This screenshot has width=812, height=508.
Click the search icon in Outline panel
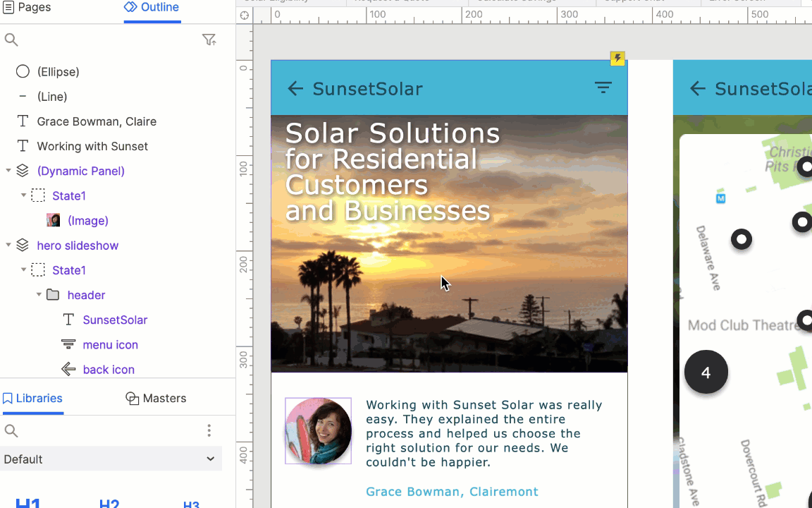pos(11,40)
